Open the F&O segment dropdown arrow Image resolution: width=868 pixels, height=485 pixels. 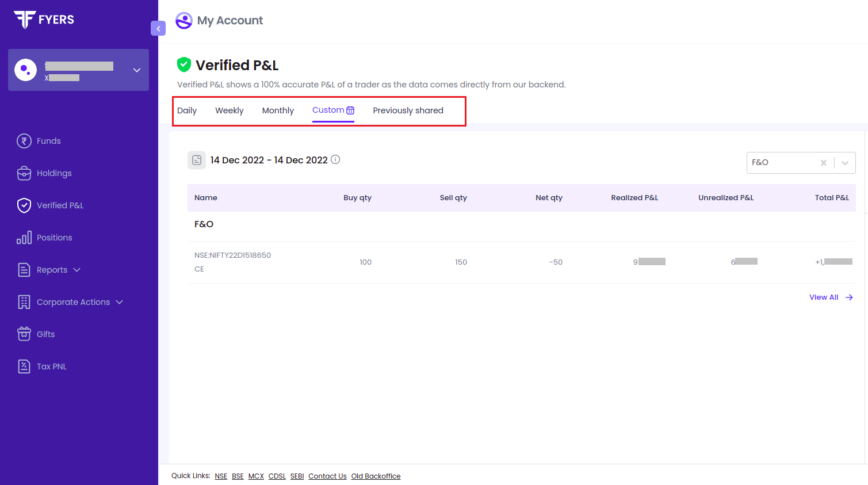(845, 163)
